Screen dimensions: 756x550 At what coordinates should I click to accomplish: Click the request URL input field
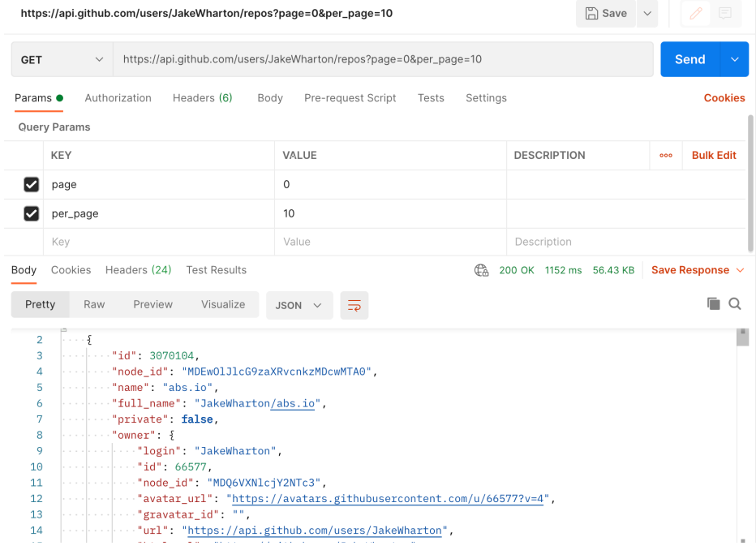(x=383, y=59)
